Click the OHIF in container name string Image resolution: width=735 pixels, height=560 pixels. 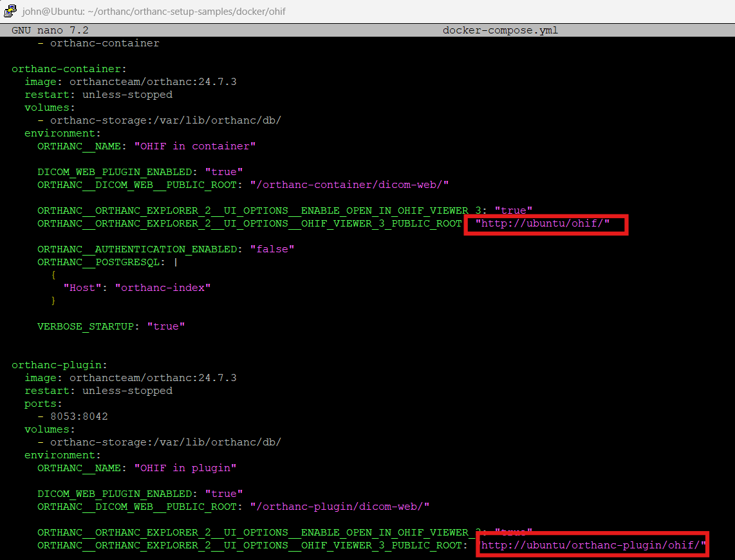click(x=193, y=145)
